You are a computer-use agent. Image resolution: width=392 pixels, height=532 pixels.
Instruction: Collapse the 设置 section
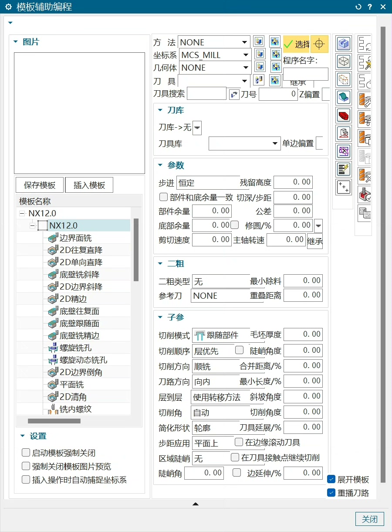[23, 436]
